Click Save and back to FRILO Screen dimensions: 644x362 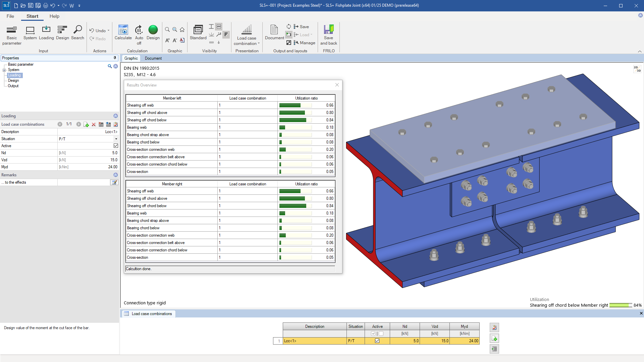click(x=328, y=35)
